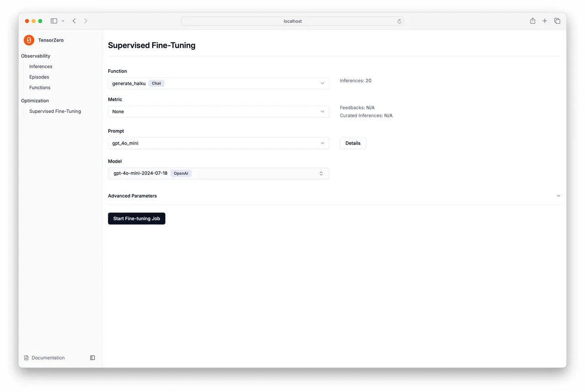Show the tab overview icon
The image size is (585, 392).
tap(557, 21)
